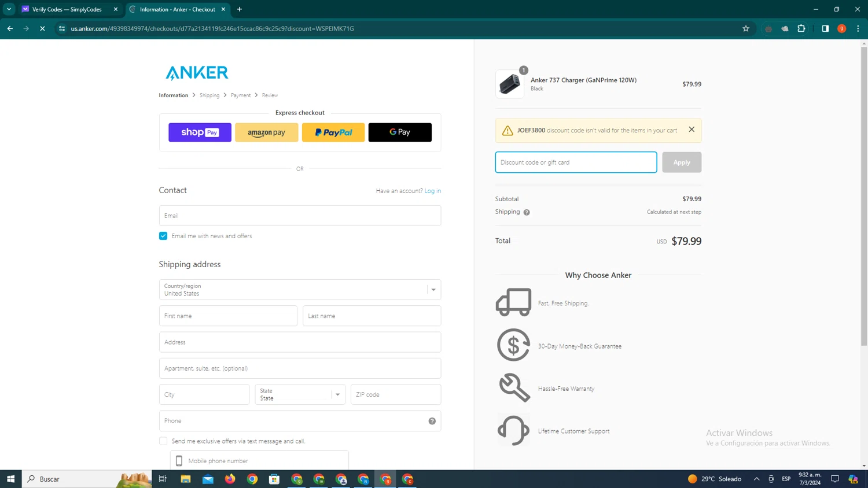
Task: Open Mail app from taskbar
Action: [208, 479]
